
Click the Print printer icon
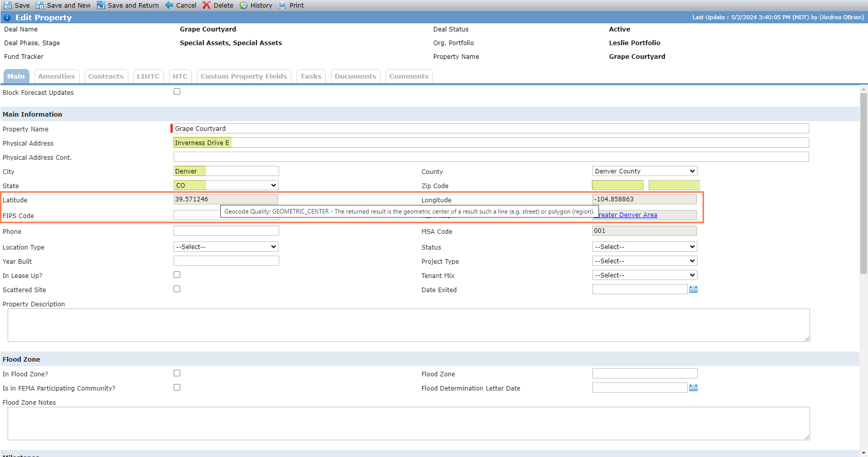coord(282,5)
